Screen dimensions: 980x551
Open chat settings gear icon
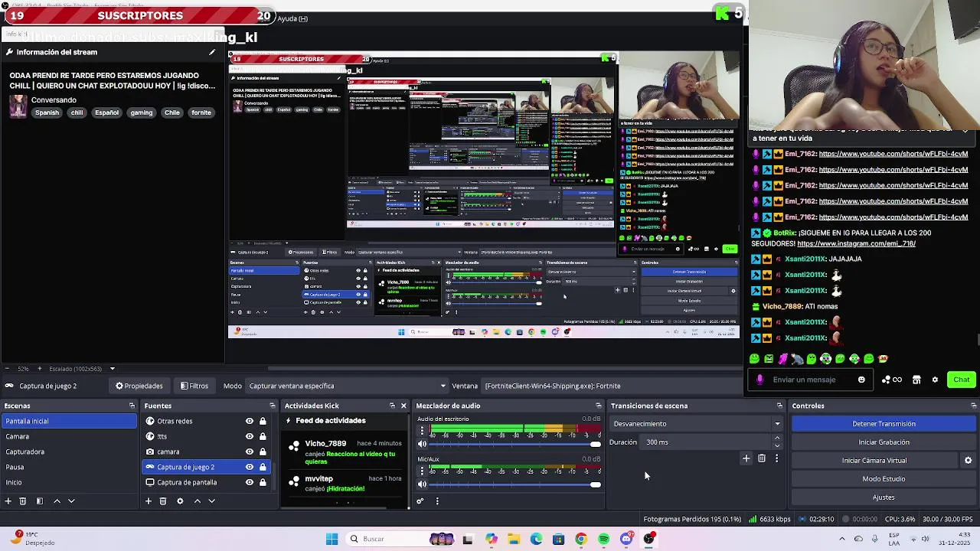[935, 380]
